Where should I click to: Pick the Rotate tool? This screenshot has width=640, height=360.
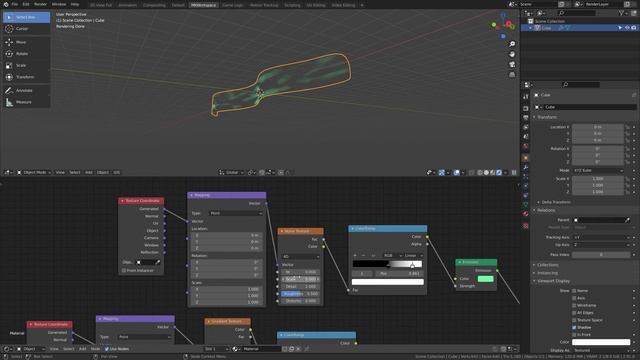27,54
